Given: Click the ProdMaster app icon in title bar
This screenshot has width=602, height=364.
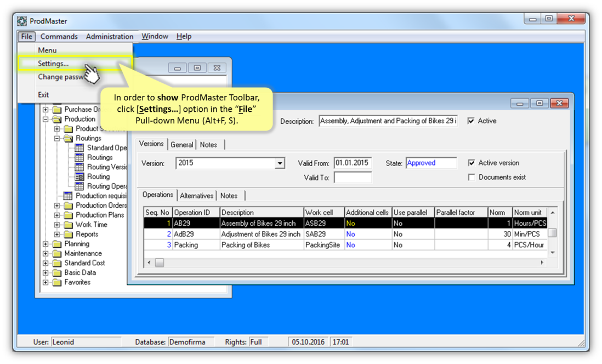Looking at the screenshot, I should [22, 21].
